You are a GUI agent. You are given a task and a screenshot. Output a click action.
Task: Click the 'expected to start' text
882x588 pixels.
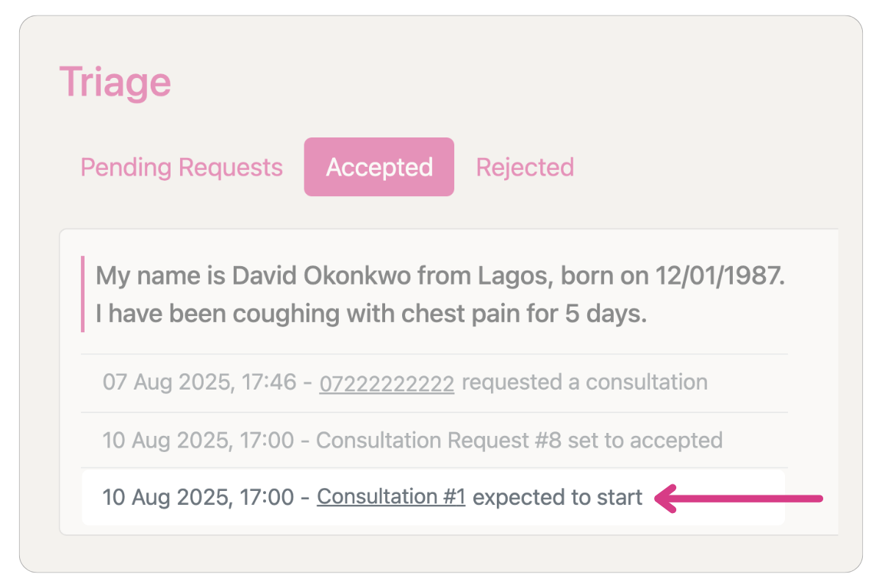point(558,497)
